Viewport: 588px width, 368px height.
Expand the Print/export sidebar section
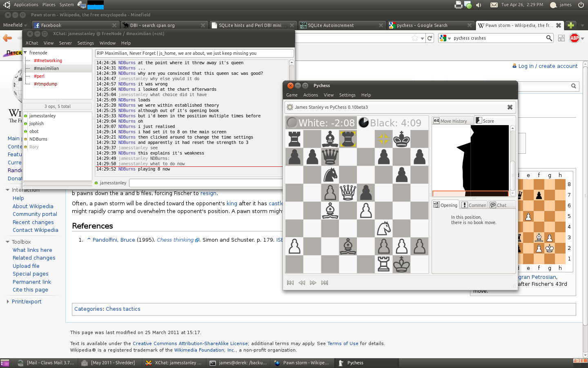(8, 302)
